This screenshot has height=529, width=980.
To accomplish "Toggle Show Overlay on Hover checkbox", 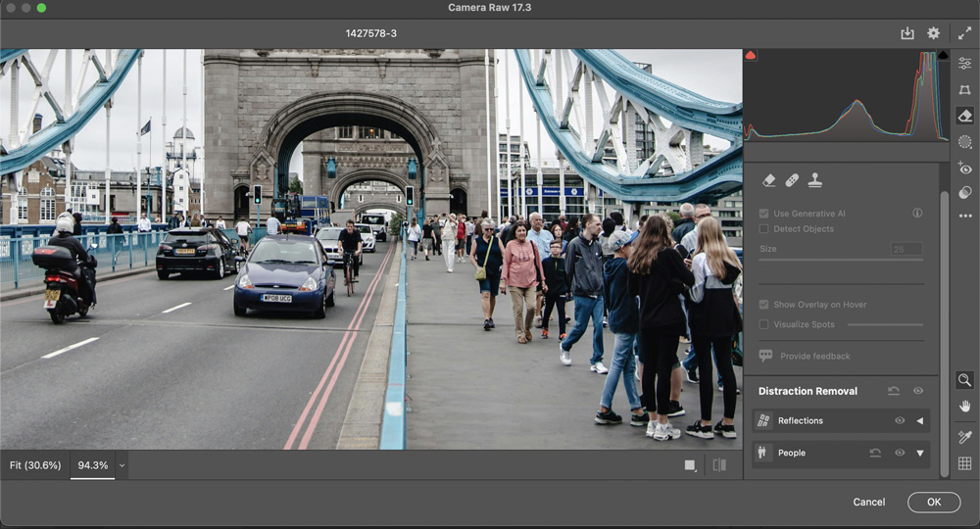I will tap(763, 305).
